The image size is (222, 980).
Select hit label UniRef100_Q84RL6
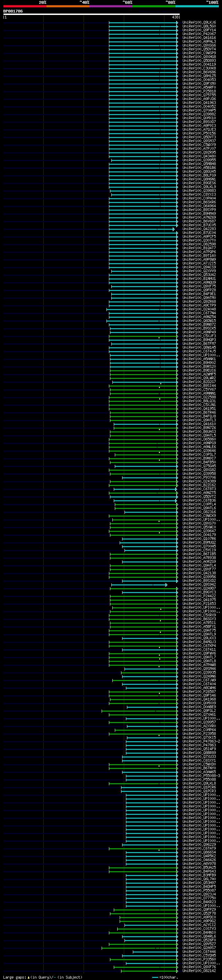click(x=199, y=936)
